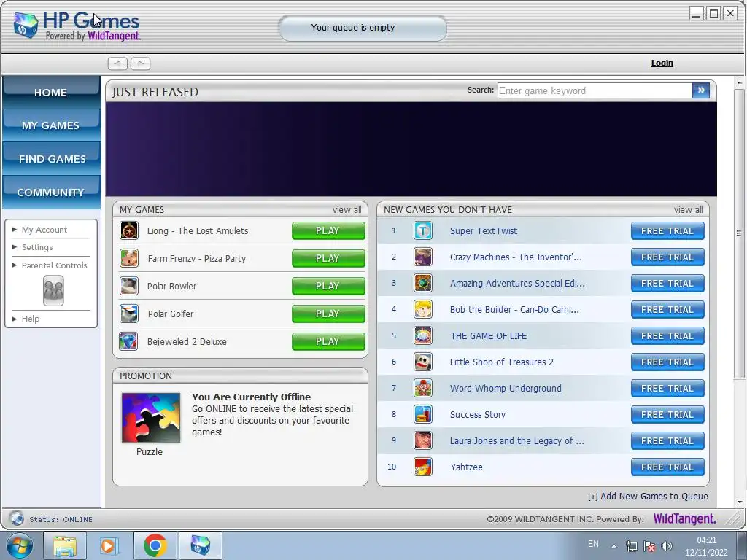This screenshot has width=747, height=560.
Task: Switch to the FIND GAMES tab
Action: pos(51,158)
